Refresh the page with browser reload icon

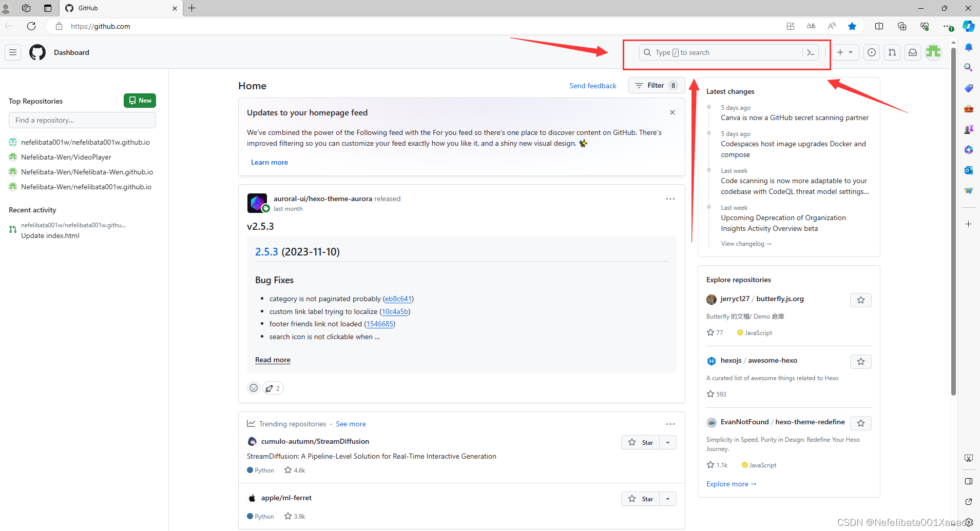coord(31,26)
